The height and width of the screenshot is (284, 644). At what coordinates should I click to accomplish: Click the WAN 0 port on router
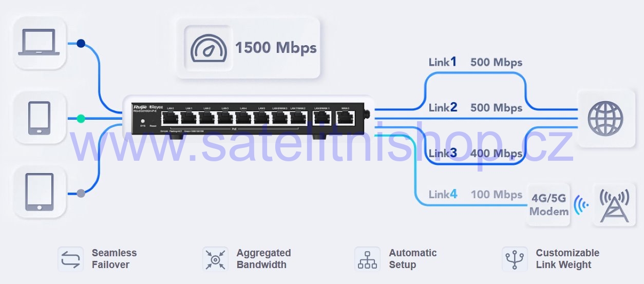(345, 118)
